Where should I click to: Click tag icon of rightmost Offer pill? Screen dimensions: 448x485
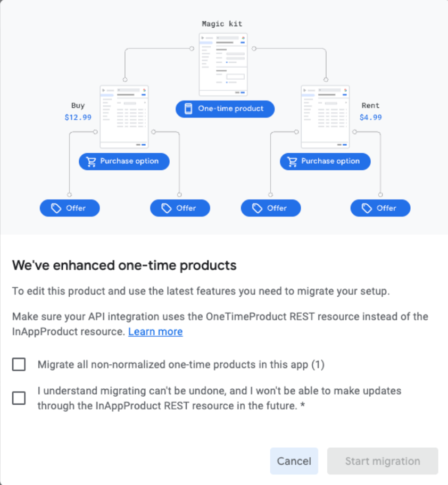tap(367, 208)
